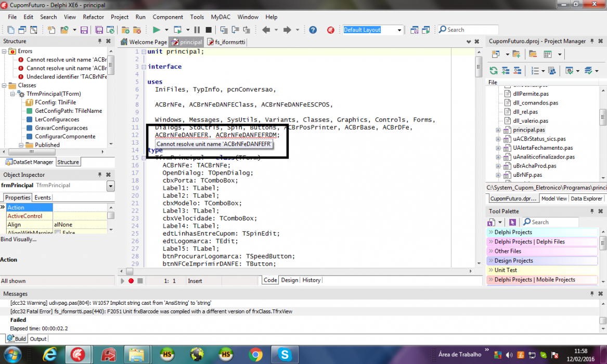
Task: Pin the Object Inspector panel
Action: point(100,175)
